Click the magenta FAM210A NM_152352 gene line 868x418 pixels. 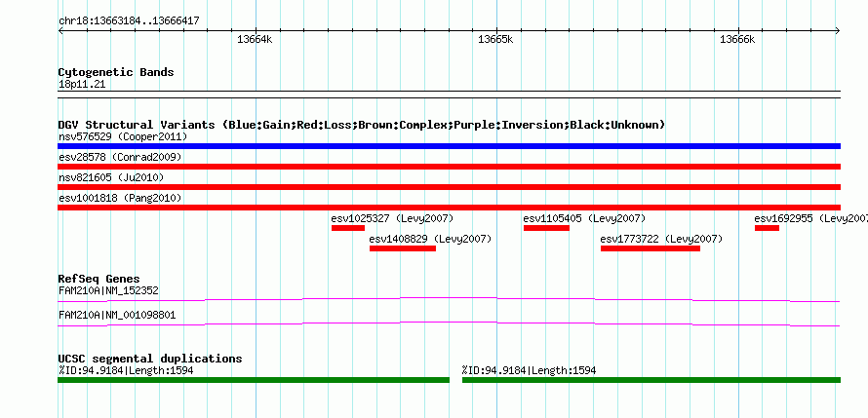pos(449,299)
